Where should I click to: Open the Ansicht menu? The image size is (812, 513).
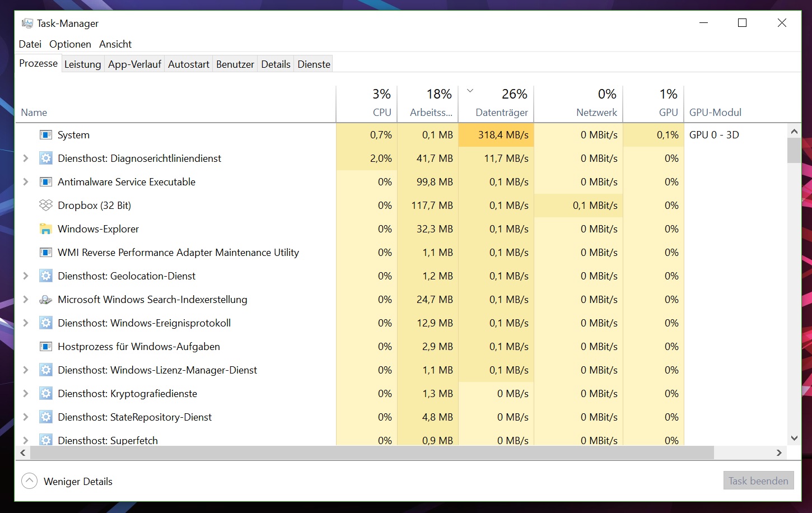(x=115, y=44)
